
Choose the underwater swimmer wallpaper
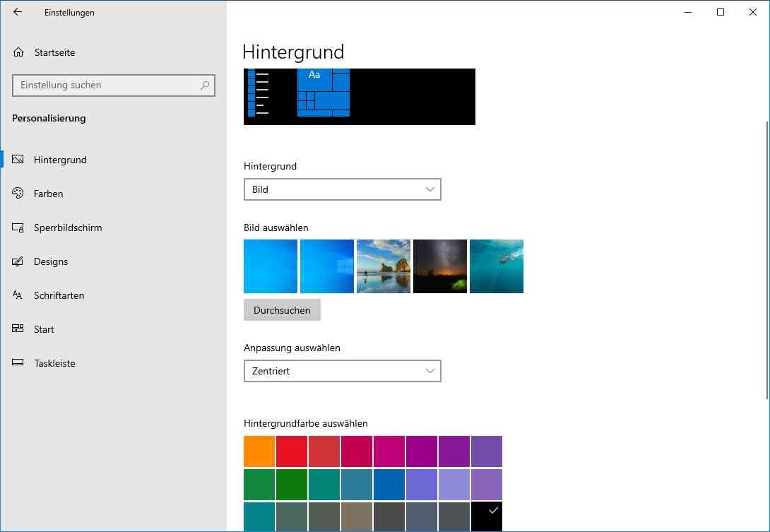(497, 266)
